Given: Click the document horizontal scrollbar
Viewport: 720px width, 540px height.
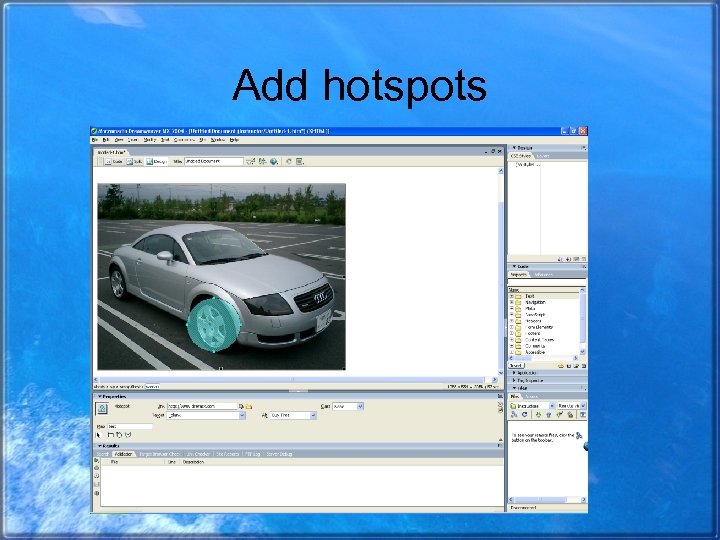Looking at the screenshot, I should click(296, 380).
